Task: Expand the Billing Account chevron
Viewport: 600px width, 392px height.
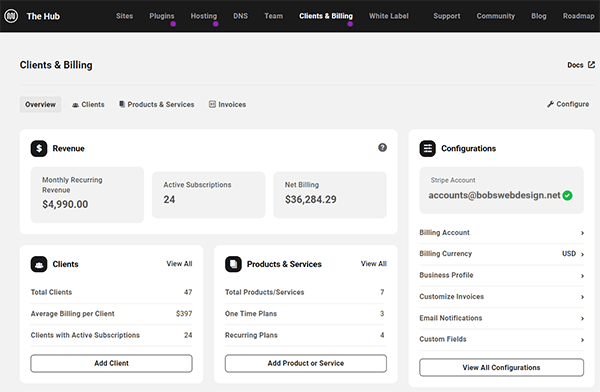Action: tap(582, 233)
